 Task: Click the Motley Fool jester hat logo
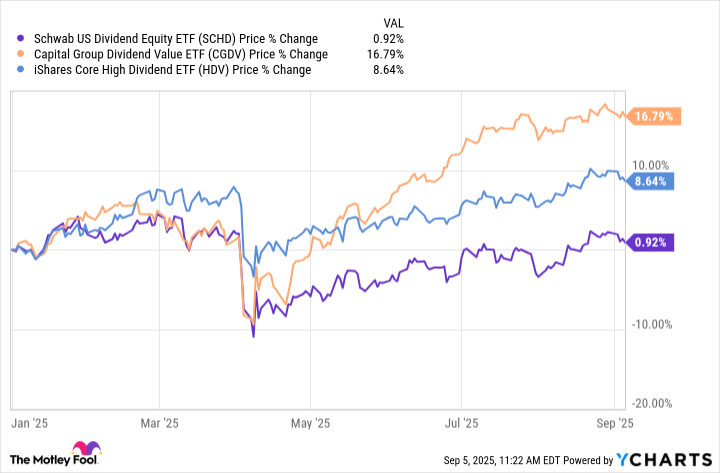coord(87,448)
